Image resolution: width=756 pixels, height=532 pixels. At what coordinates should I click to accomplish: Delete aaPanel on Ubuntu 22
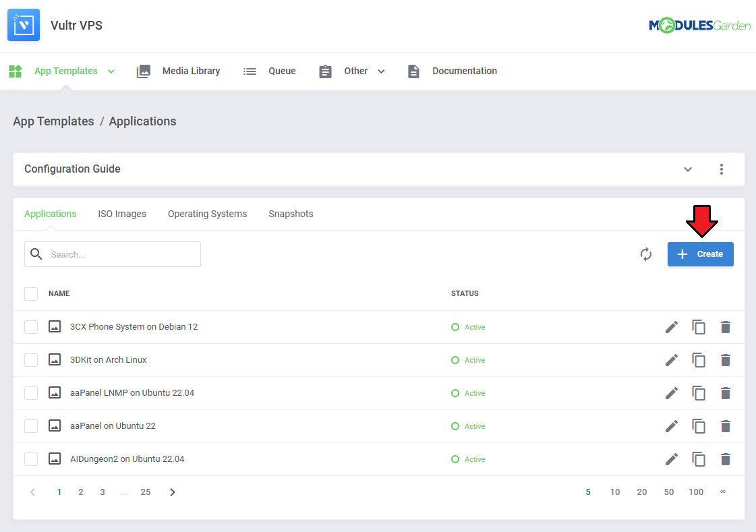click(x=726, y=426)
